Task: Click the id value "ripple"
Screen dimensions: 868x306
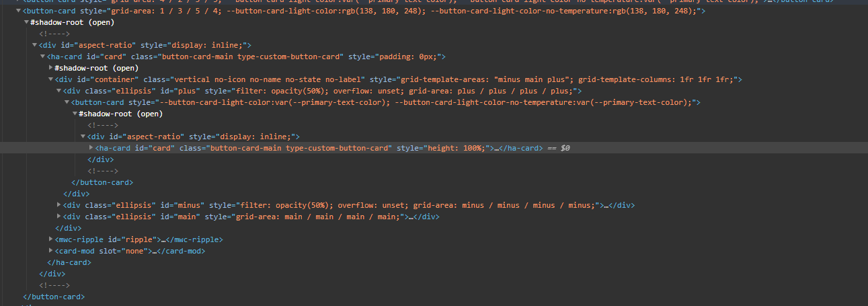Action: tap(141, 239)
